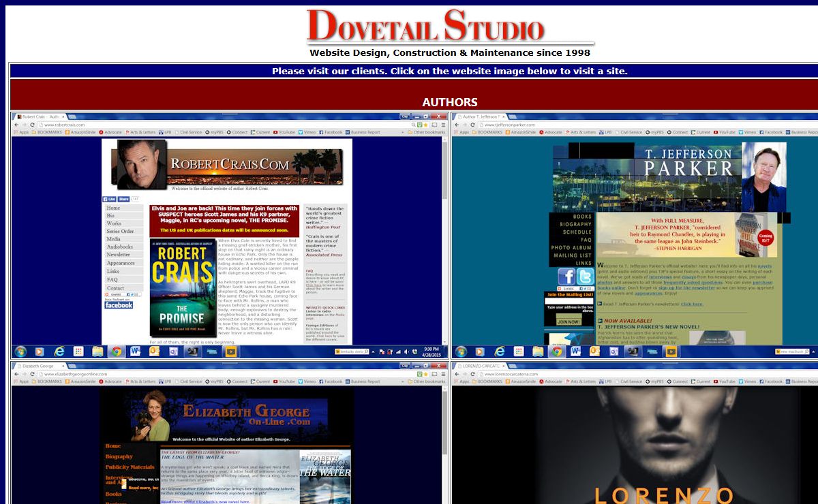Click 'frequently asked questions' link on Parker site
The height and width of the screenshot is (504, 818).
pyautogui.click(x=693, y=282)
